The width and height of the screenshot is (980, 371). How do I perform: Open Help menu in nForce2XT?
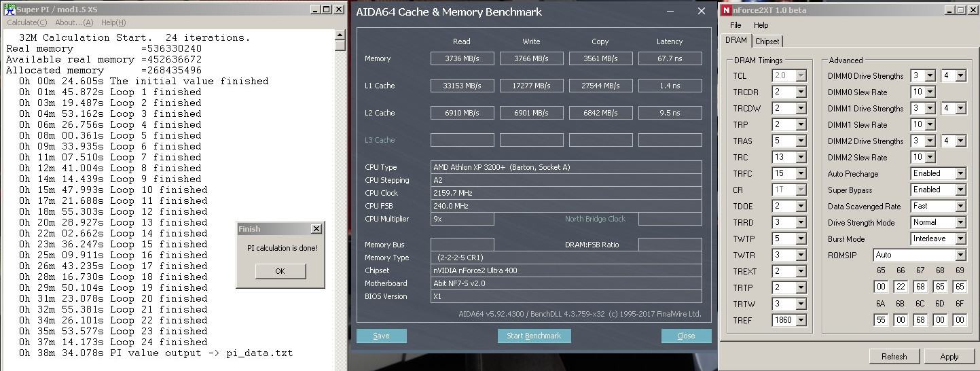tap(761, 25)
